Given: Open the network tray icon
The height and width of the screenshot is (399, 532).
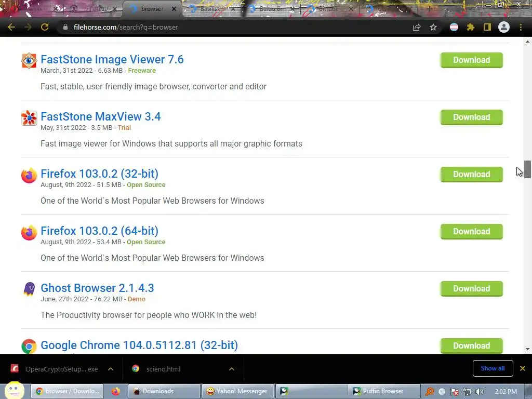Looking at the screenshot, I should 467,392.
